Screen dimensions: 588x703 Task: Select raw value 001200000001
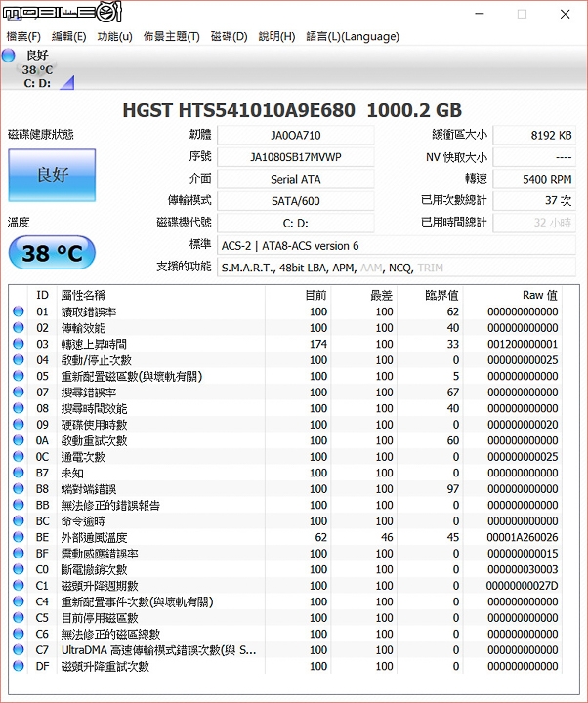pyautogui.click(x=523, y=344)
